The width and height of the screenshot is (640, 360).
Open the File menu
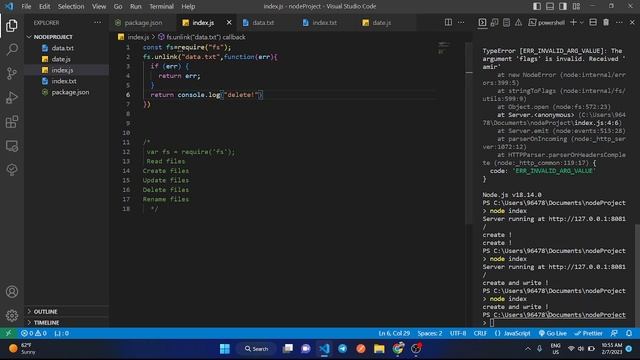[x=26, y=6]
